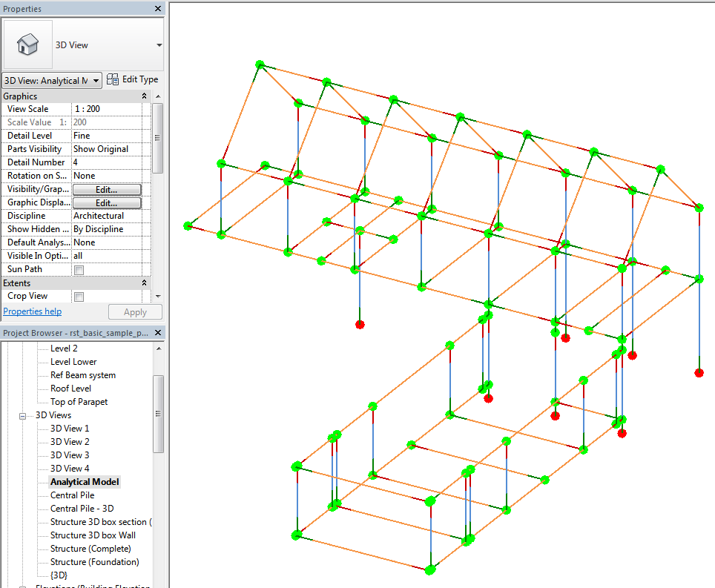Screen dimensions: 715x588
Task: Open Structure (Complete) view
Action: click(90, 549)
